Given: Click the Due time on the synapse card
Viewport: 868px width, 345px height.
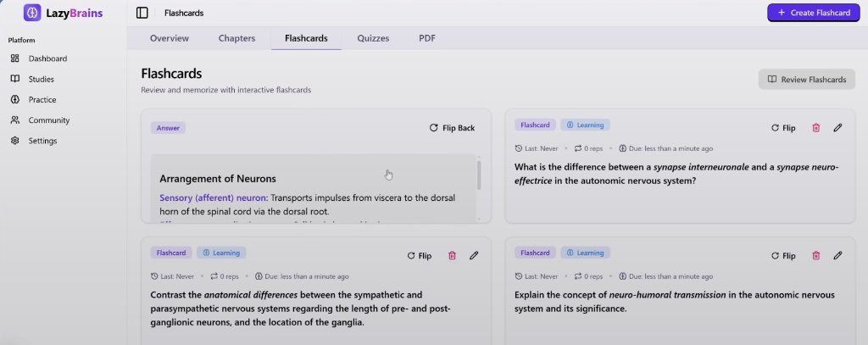Looking at the screenshot, I should click(666, 148).
